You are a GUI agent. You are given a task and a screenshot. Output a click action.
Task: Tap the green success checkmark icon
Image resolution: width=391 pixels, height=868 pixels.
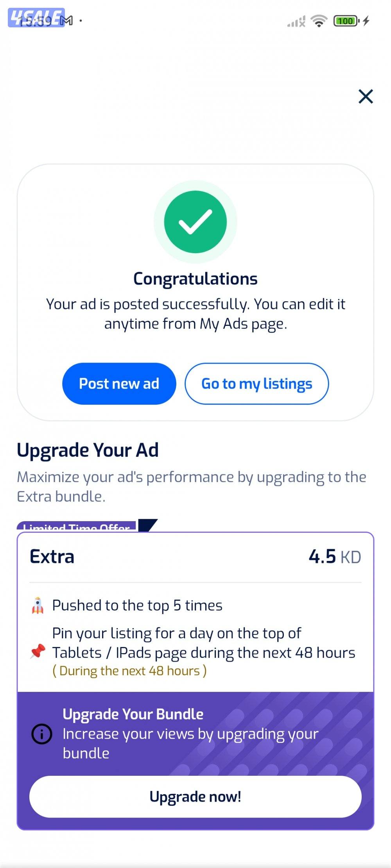click(x=195, y=221)
